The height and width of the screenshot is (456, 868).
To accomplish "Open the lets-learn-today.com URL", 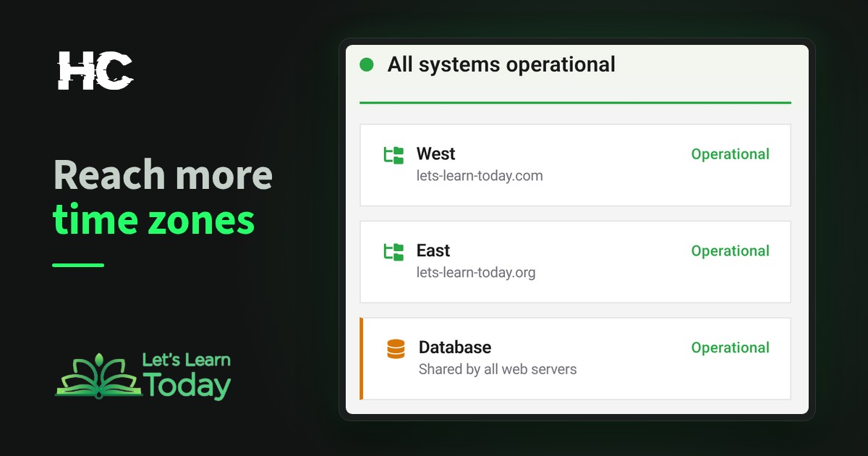I will pyautogui.click(x=480, y=176).
